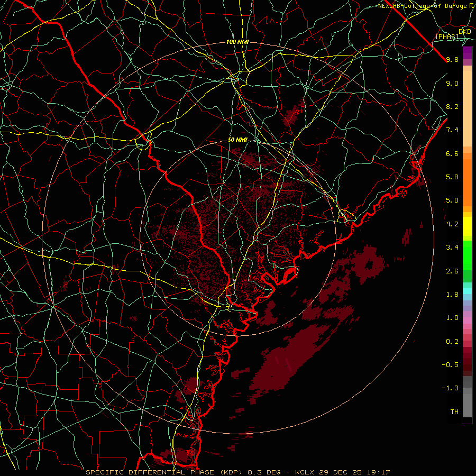Click the bright green band of the color bar
The image size is (476, 476).
467,255
